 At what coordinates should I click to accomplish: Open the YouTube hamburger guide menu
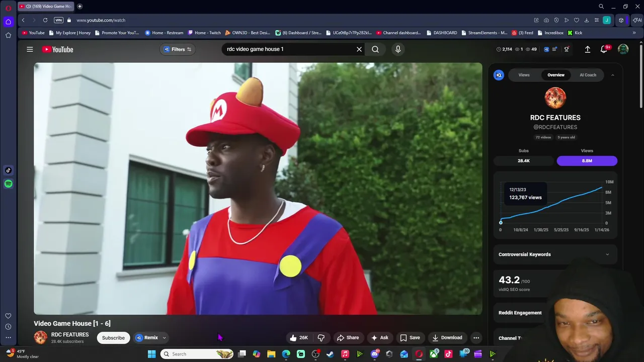tap(30, 49)
